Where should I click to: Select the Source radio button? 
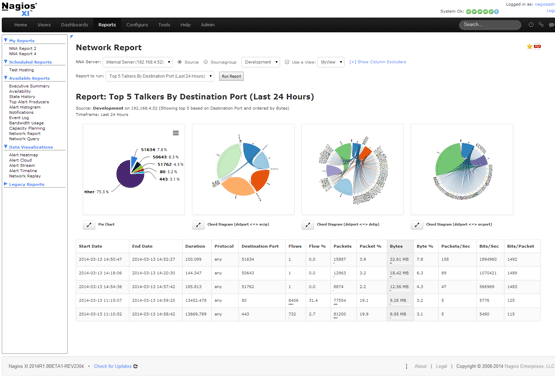point(179,62)
